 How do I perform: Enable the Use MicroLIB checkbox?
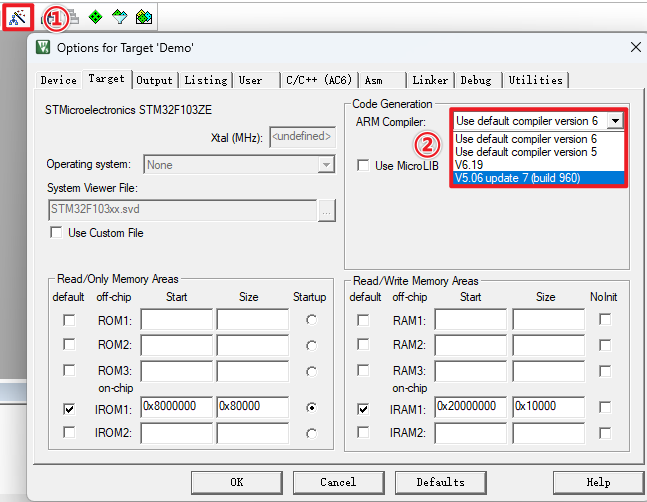pyautogui.click(x=365, y=166)
